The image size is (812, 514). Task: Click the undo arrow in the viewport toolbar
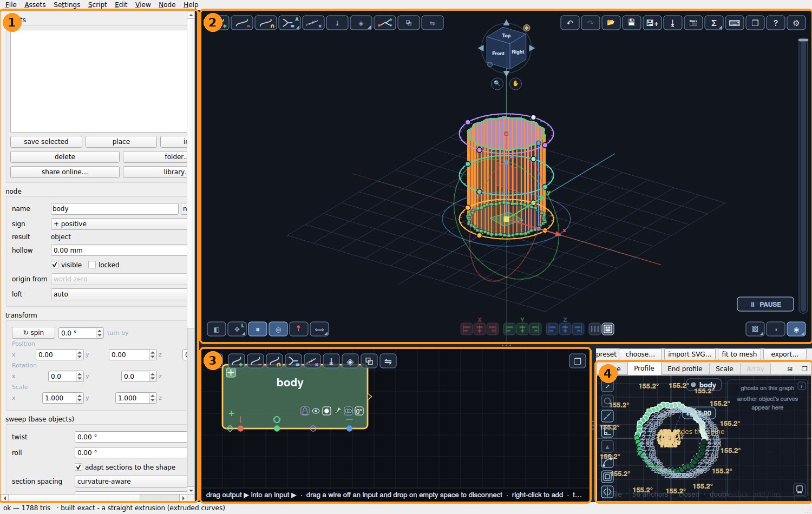click(570, 23)
